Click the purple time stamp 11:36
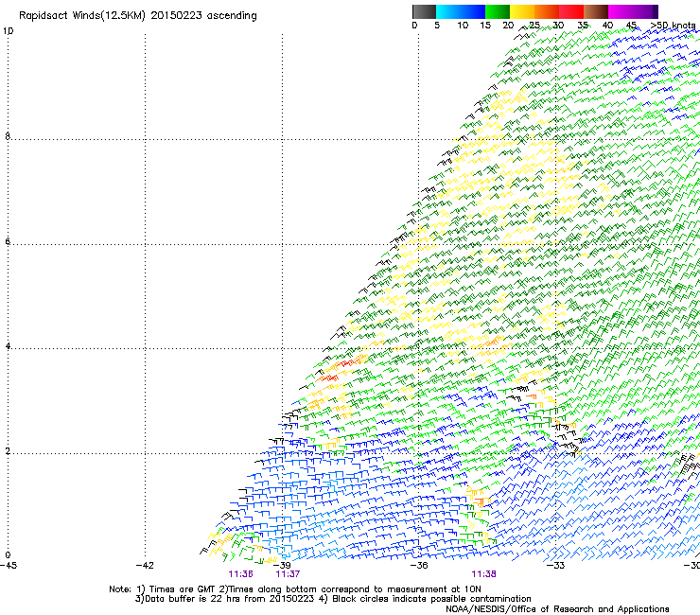The image size is (700, 615). pos(240,574)
